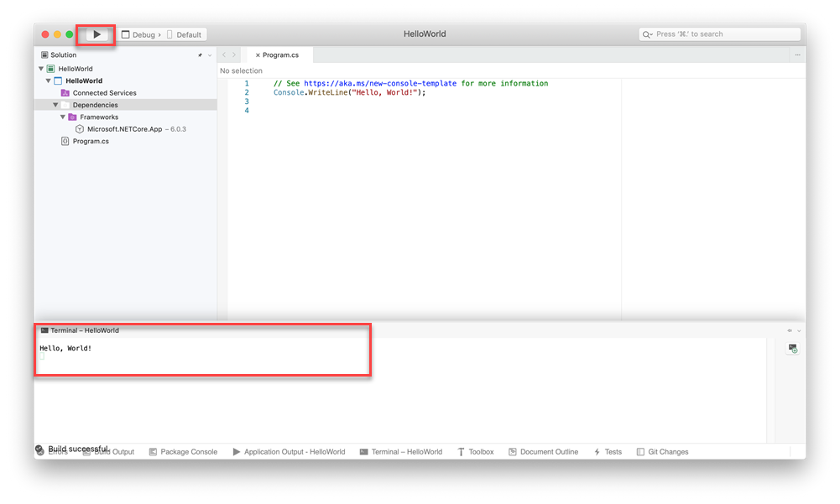Click the Build successful status message
Image resolution: width=840 pixels, height=504 pixels.
[80, 449]
